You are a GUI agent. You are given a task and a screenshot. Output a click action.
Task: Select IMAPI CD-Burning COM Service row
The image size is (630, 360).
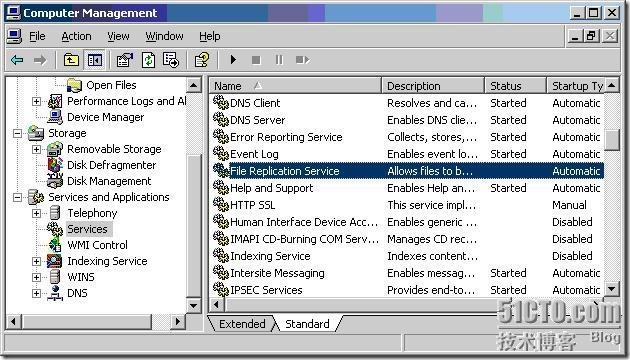(407, 239)
